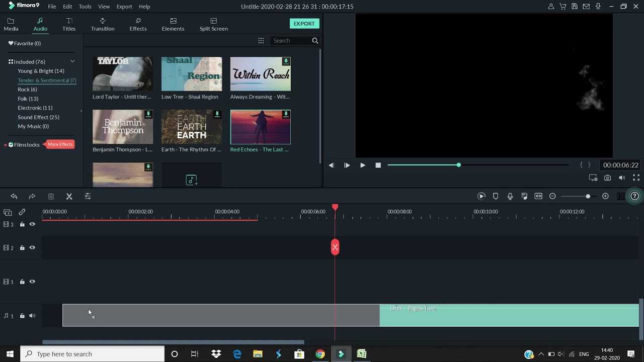The width and height of the screenshot is (644, 362).
Task: Select the Sound Effect (25) category
Action: click(38, 117)
